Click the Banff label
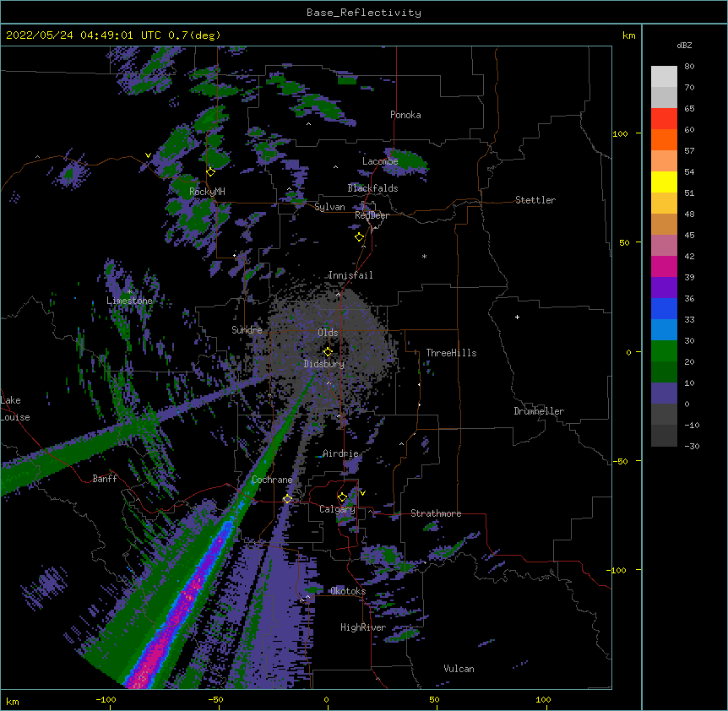The image size is (728, 711). (105, 479)
